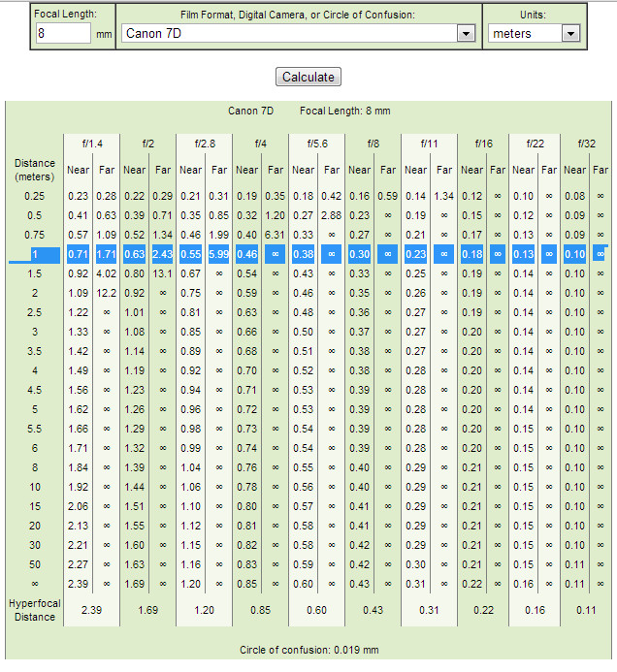Click the f/1.4 column header
Image resolution: width=617 pixels, height=672 pixels.
click(92, 144)
